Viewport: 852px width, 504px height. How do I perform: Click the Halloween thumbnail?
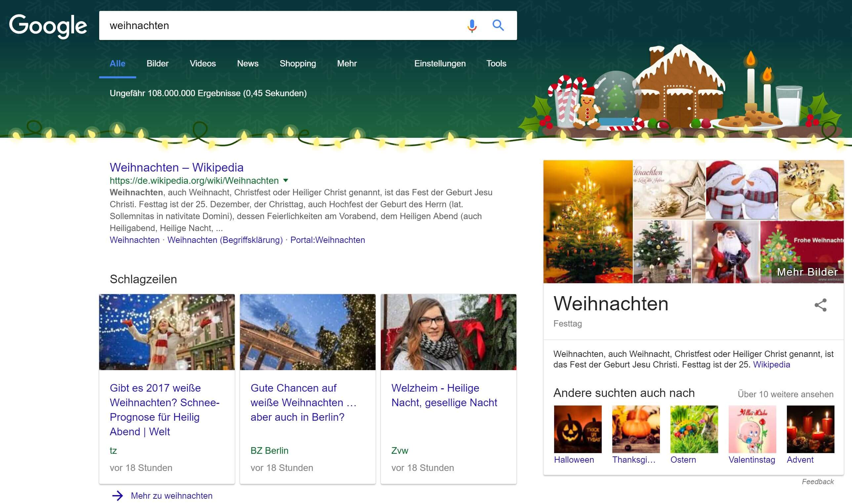[578, 429]
